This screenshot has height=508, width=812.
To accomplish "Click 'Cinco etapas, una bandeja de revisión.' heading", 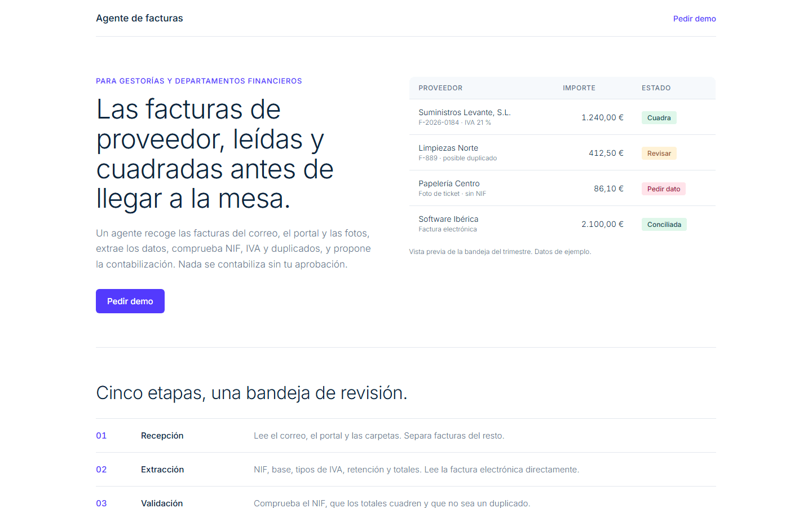I will 251,393.
